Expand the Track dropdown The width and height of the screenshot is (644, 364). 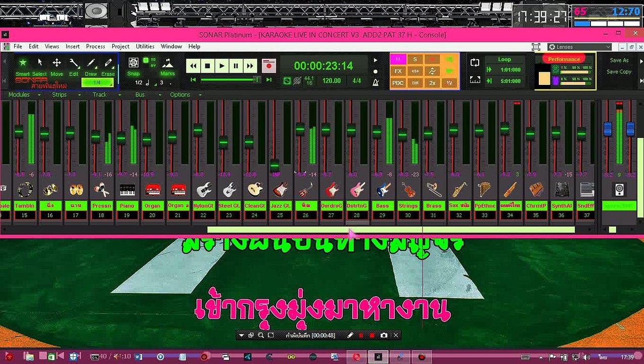click(106, 95)
